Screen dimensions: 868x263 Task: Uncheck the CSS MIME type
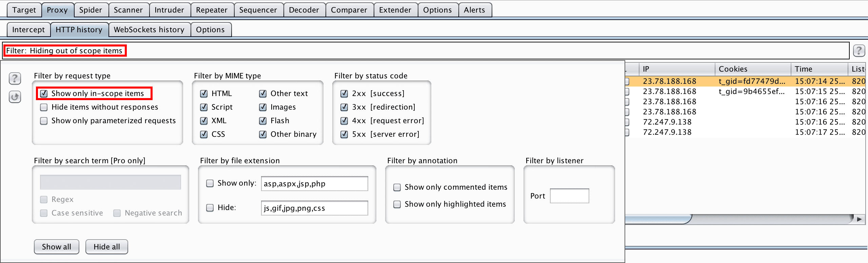tap(204, 134)
